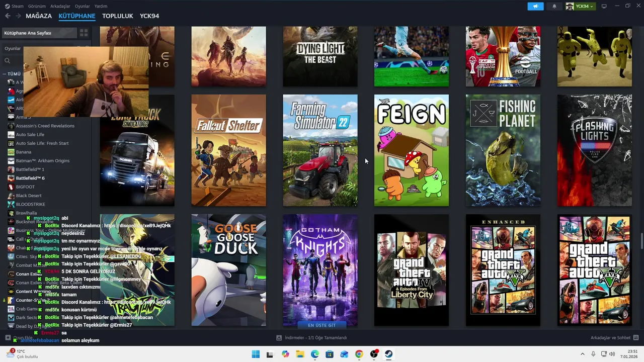The width and height of the screenshot is (644, 362).
Task: Open the Arkadaşlar menu
Action: 60,6
